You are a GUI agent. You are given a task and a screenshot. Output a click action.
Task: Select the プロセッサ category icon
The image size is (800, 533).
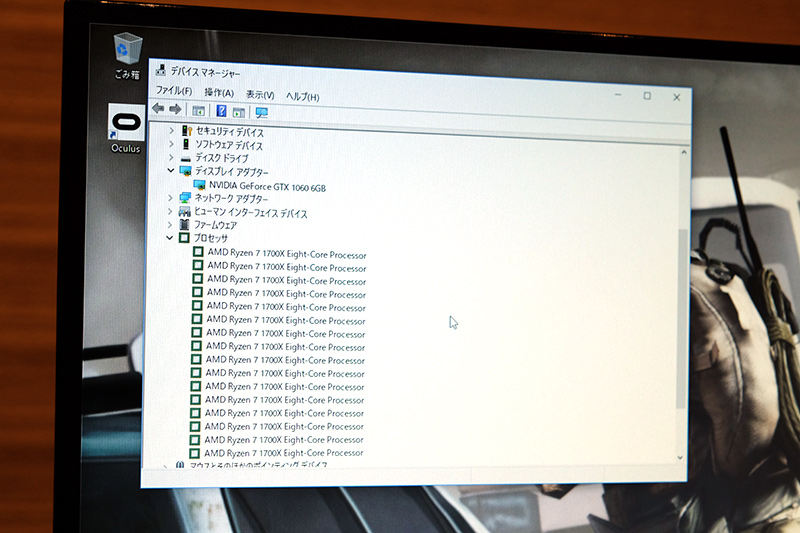click(x=184, y=238)
